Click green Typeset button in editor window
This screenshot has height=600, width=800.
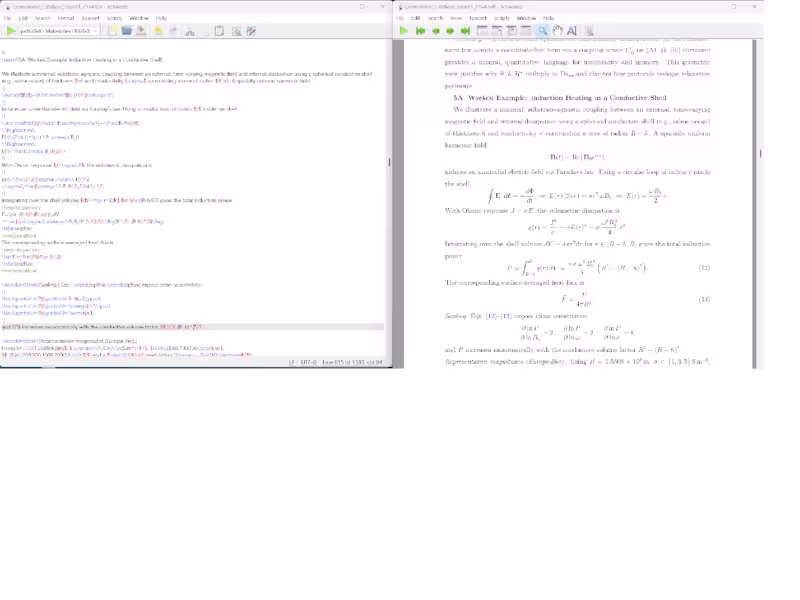point(11,31)
